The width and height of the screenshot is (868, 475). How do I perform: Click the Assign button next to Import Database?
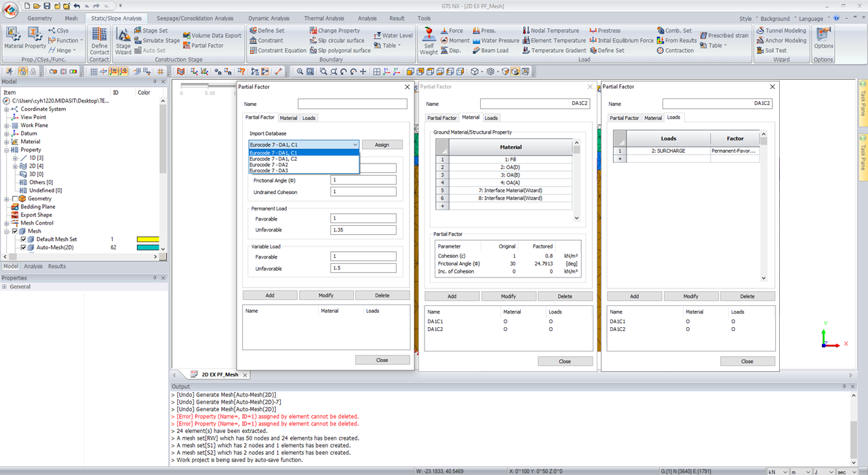coord(382,145)
